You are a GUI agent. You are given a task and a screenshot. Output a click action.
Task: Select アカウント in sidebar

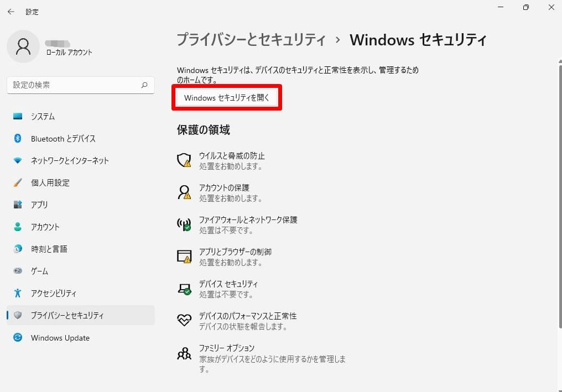click(x=81, y=227)
